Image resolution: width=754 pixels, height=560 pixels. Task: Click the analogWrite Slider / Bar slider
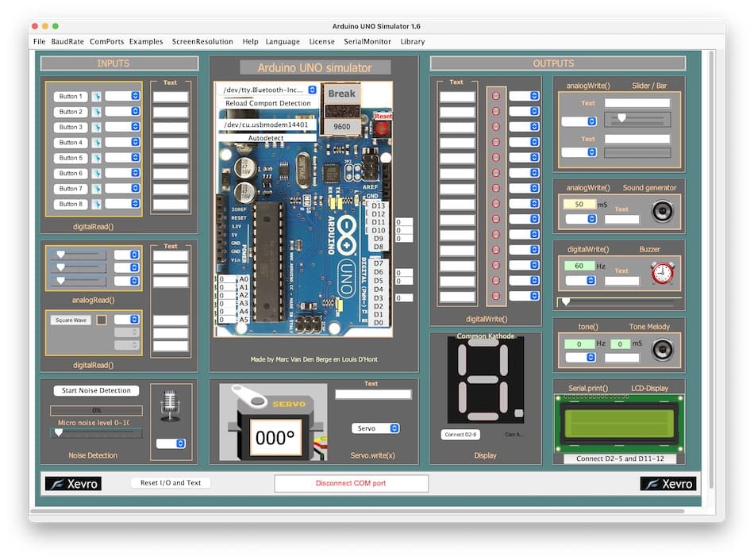click(637, 119)
